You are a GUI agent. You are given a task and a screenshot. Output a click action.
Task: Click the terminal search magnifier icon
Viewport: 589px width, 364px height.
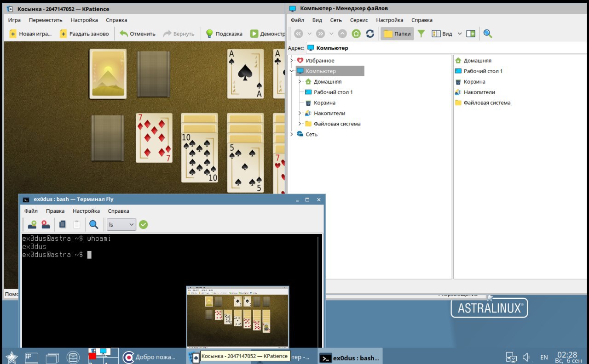pos(94,224)
